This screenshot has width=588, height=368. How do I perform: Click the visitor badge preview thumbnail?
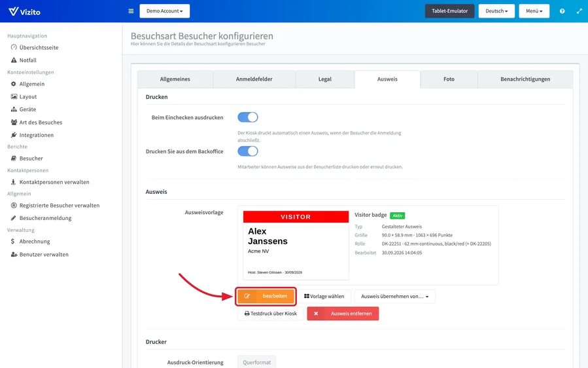296,245
